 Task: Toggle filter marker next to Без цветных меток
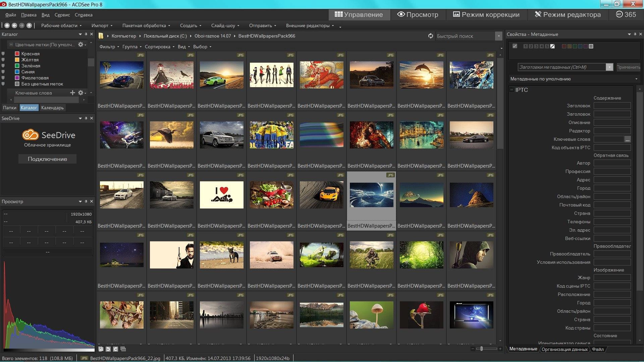[3, 84]
